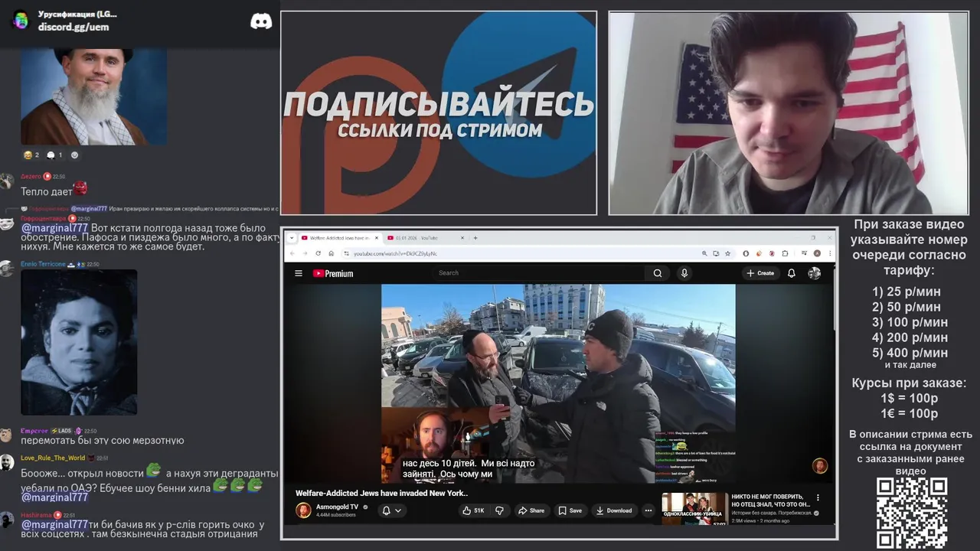Screen dimensions: 980x551
Task: Open Asmongold TV channel avatar
Action: [x=304, y=510]
